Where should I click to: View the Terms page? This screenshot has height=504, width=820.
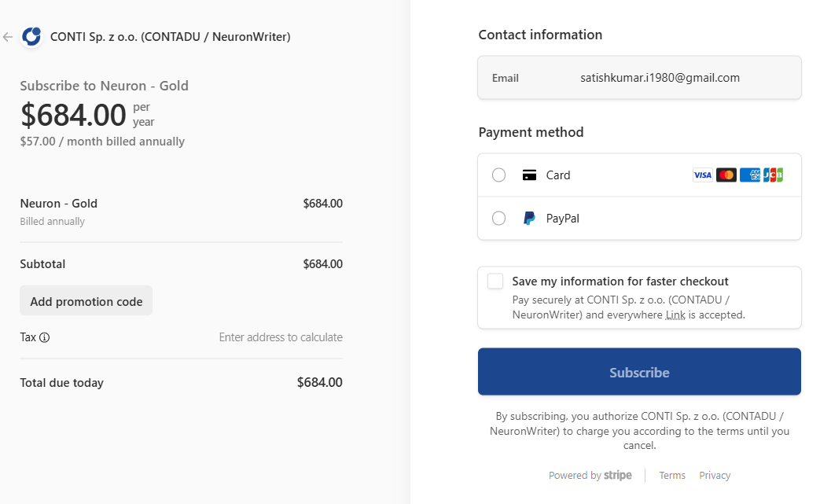[x=672, y=475]
